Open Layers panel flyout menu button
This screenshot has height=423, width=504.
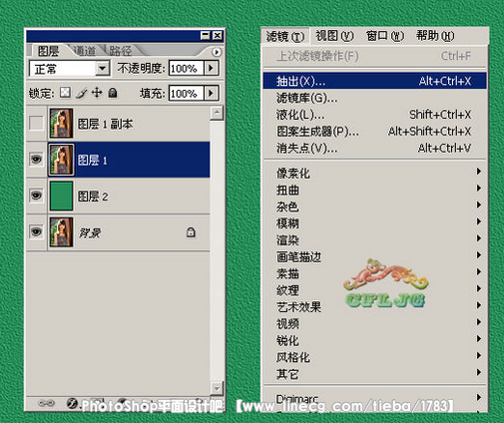[x=217, y=52]
